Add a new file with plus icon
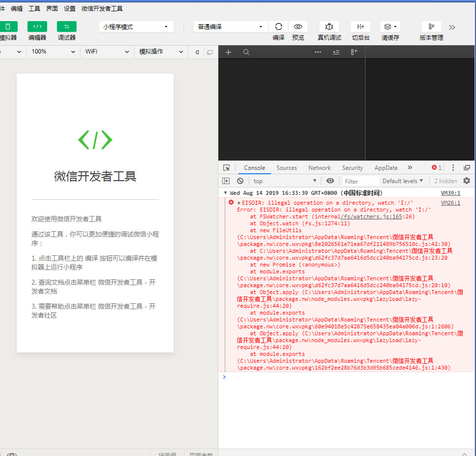Screen dimensions: 476x456 [229, 52]
